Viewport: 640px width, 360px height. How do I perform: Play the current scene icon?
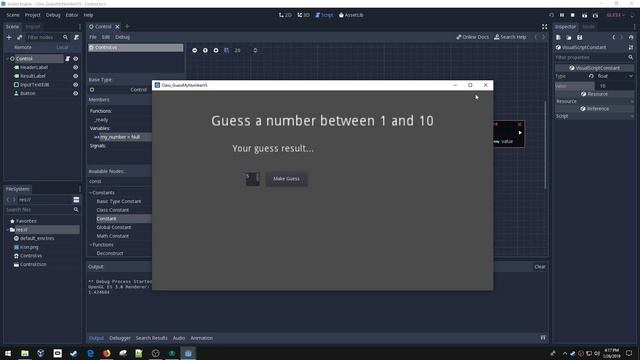[584, 15]
